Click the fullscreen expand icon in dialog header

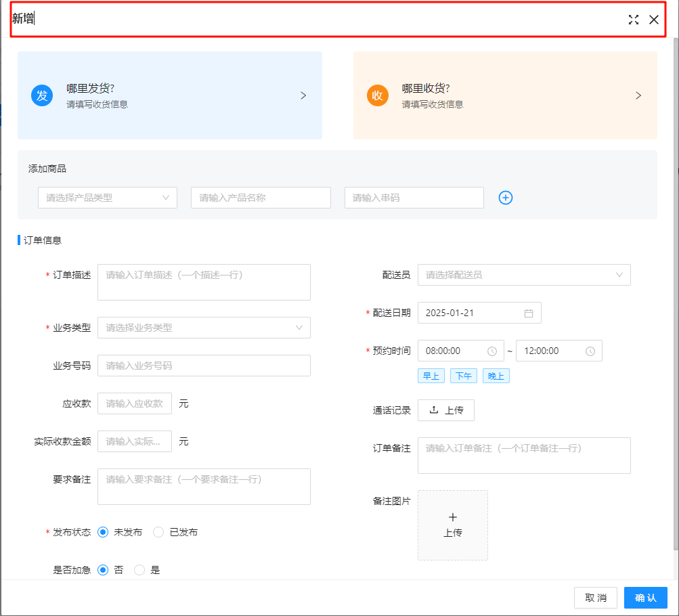click(x=634, y=20)
